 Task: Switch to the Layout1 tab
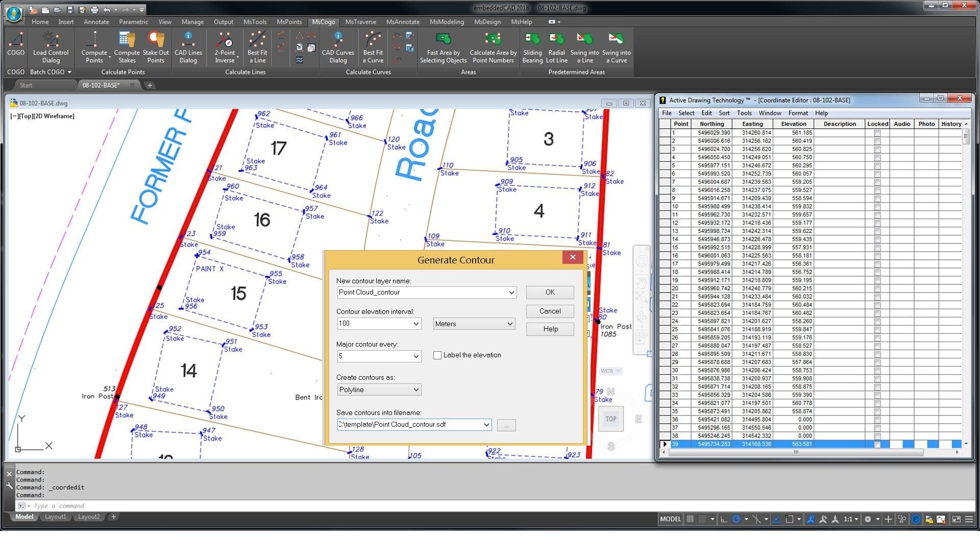56,517
